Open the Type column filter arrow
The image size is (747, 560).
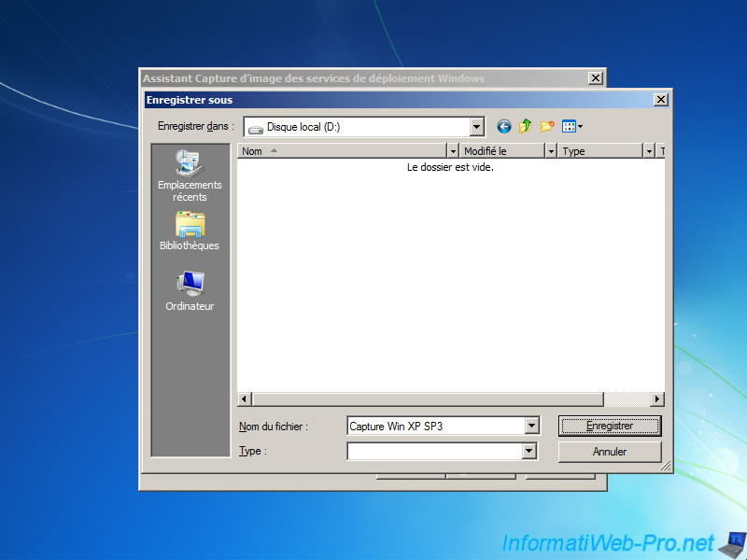(650, 150)
